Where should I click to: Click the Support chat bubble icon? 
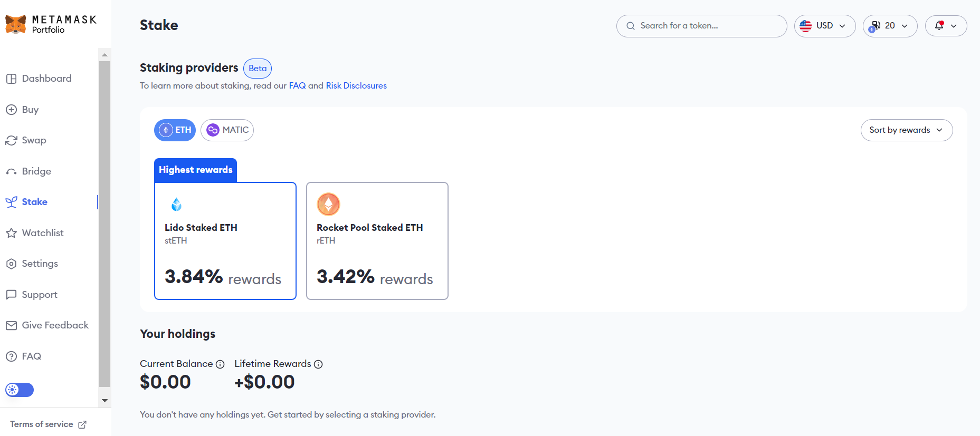(x=11, y=295)
